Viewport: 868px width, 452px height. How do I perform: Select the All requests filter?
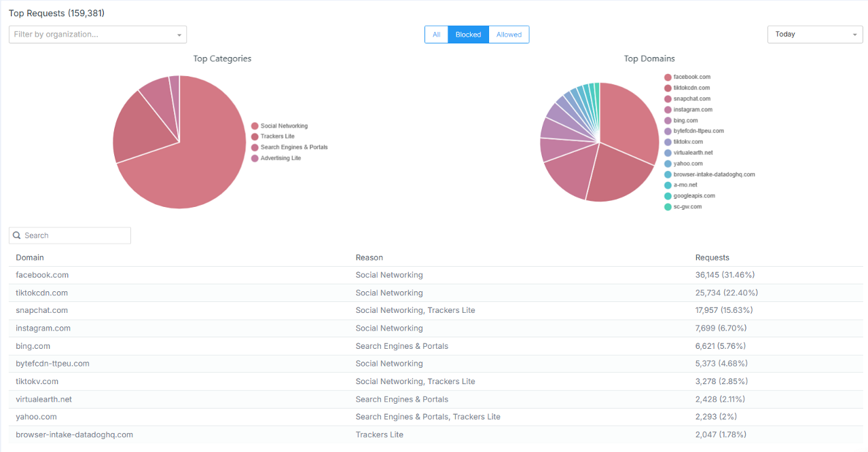click(x=436, y=35)
